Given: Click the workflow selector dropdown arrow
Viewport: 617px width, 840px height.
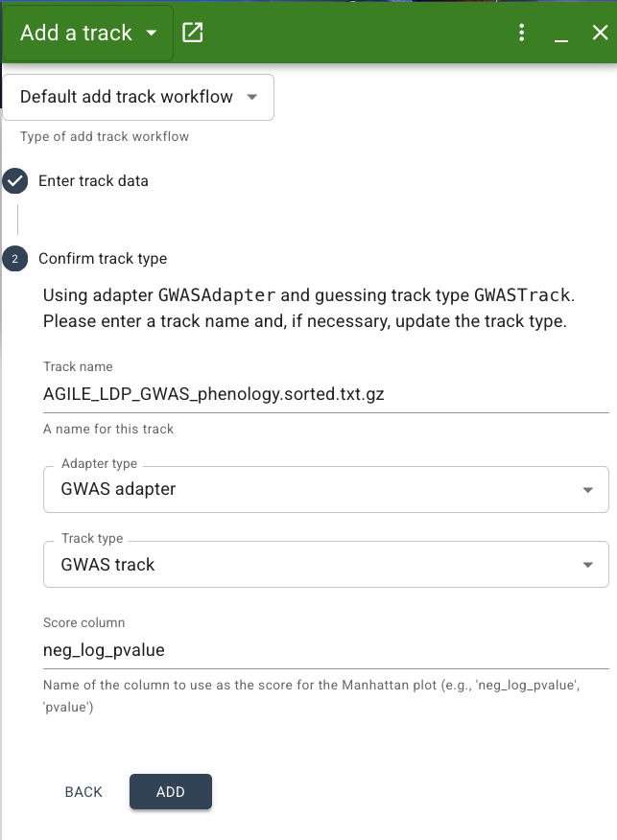Looking at the screenshot, I should coord(251,97).
